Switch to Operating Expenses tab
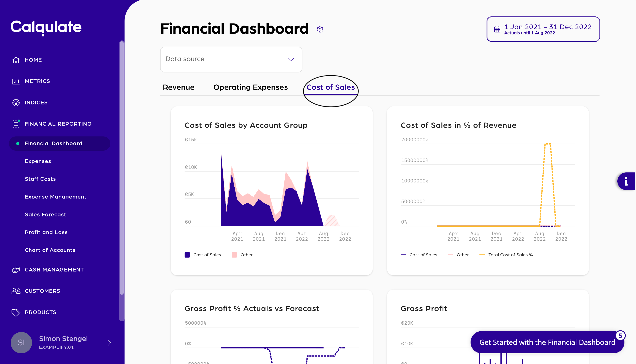The image size is (636, 364). [x=250, y=87]
